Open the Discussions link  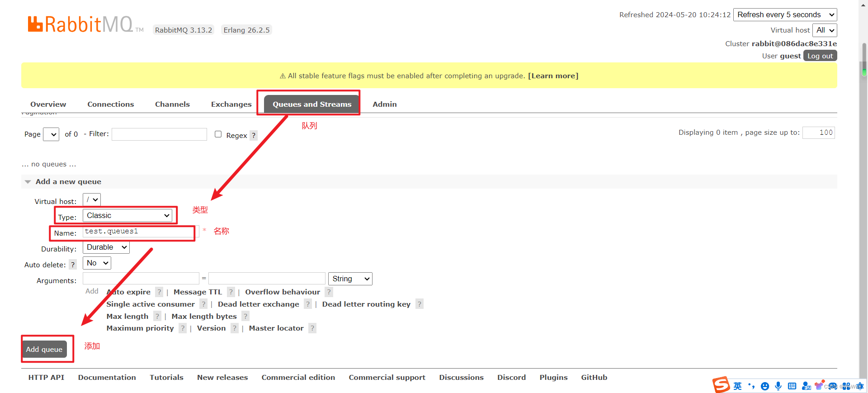(461, 377)
